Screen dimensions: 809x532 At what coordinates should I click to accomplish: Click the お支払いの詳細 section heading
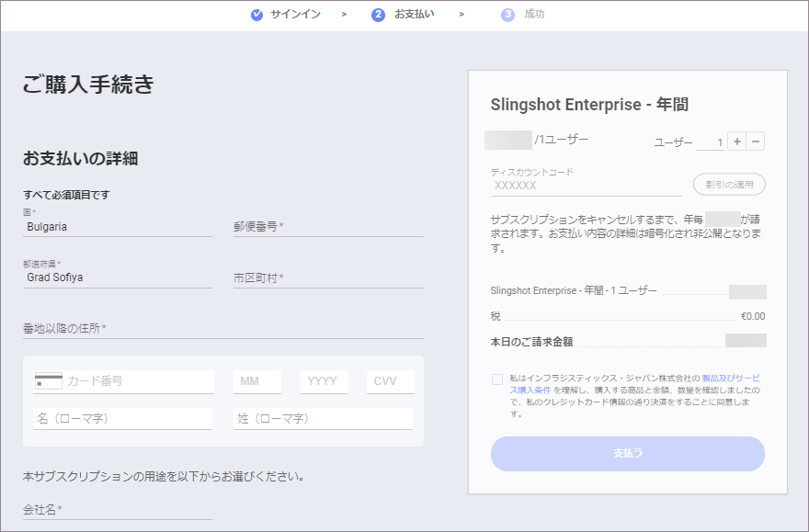click(81, 158)
